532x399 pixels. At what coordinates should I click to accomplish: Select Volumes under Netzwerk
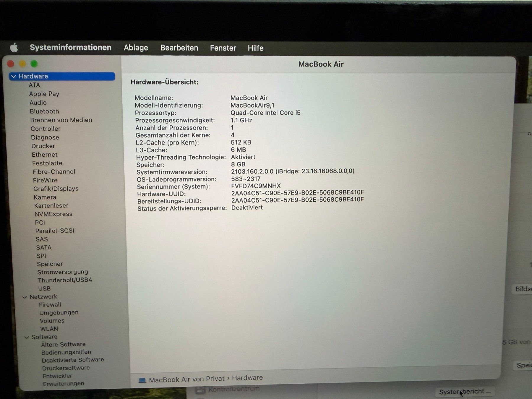click(x=52, y=321)
